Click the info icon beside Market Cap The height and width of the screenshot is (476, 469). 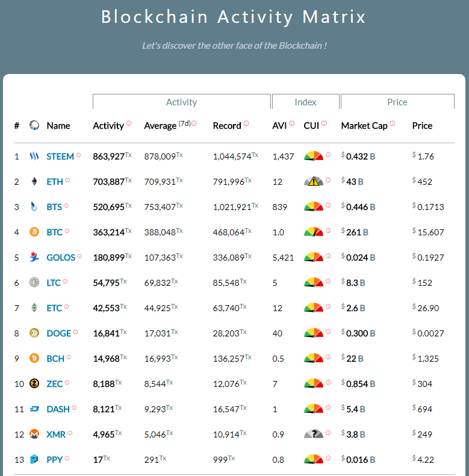point(393,124)
